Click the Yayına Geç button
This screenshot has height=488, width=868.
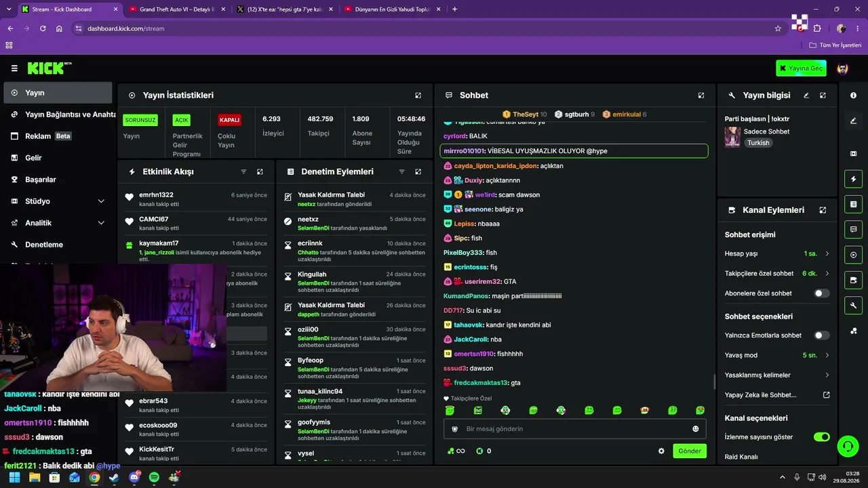801,68
